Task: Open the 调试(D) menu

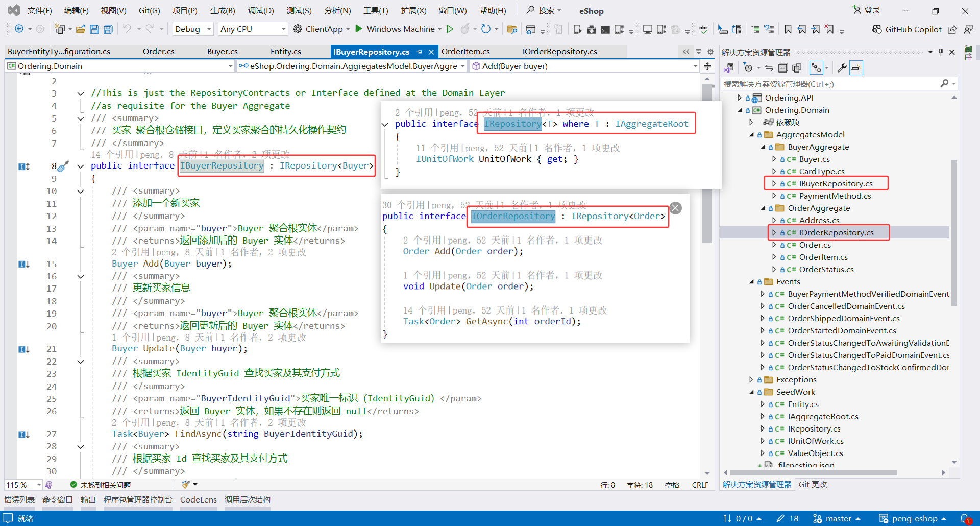Action: [x=260, y=10]
